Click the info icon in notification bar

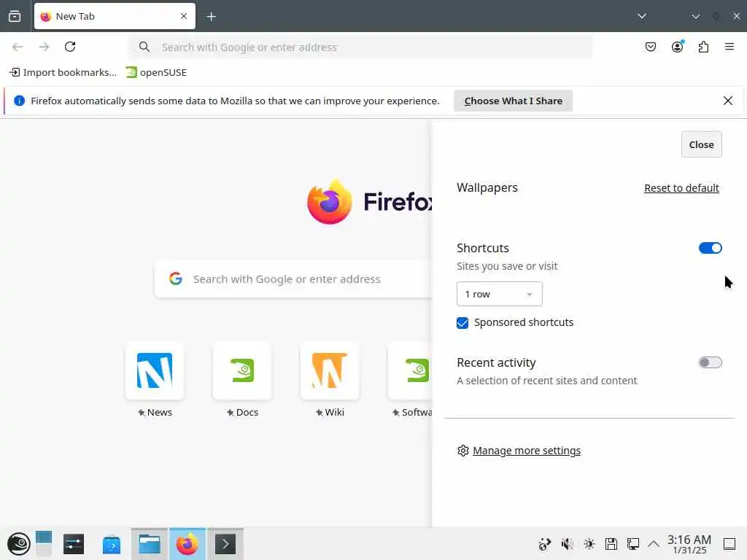[x=19, y=101]
